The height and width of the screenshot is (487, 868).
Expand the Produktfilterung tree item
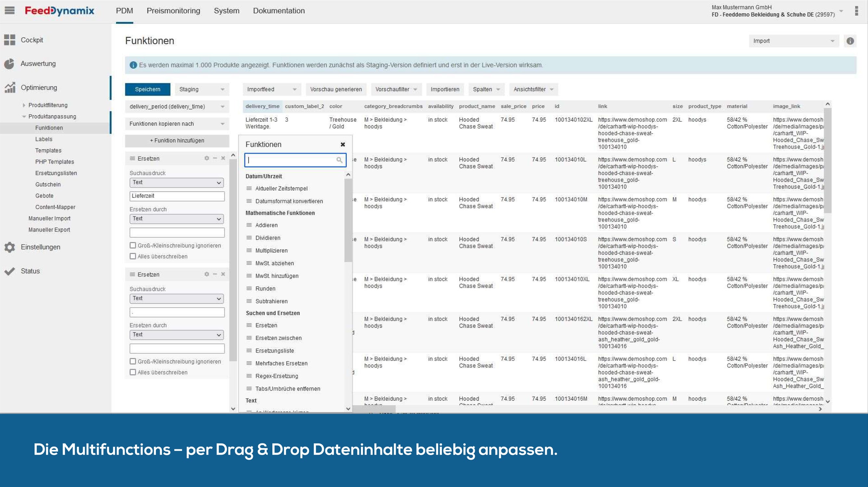(x=24, y=105)
